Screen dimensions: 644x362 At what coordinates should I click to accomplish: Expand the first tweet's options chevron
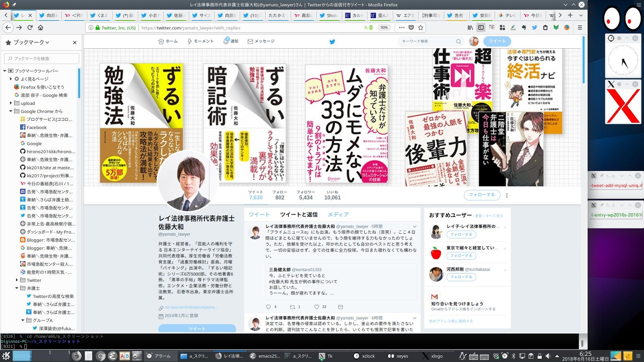[415, 227]
